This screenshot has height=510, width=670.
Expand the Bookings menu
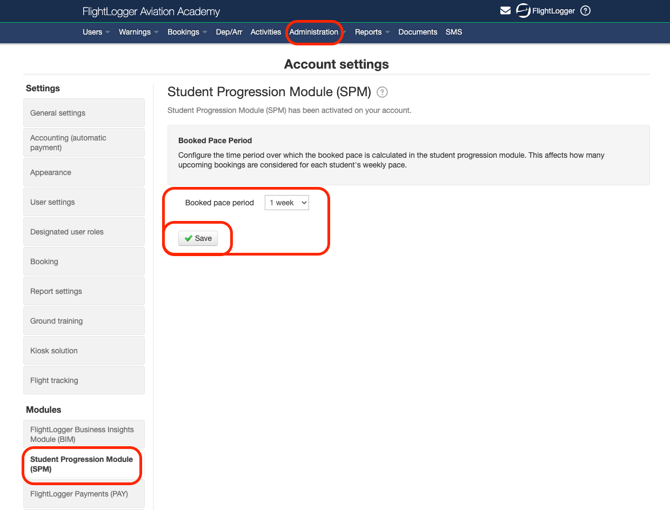(x=187, y=32)
